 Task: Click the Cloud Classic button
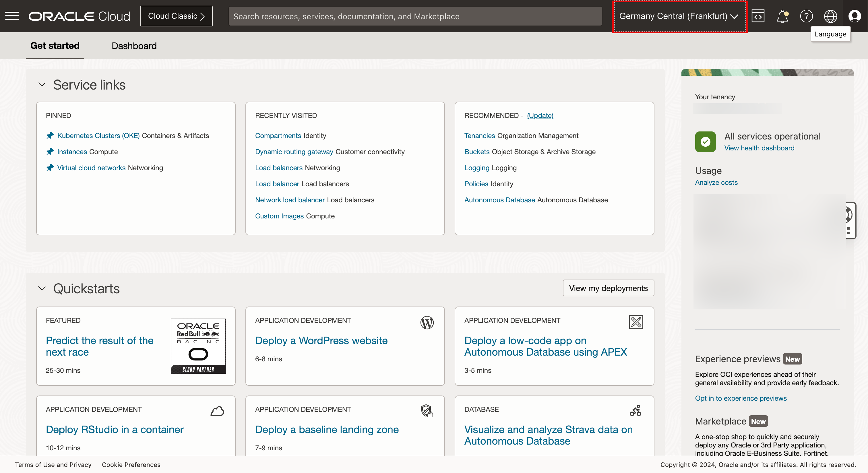tap(176, 16)
